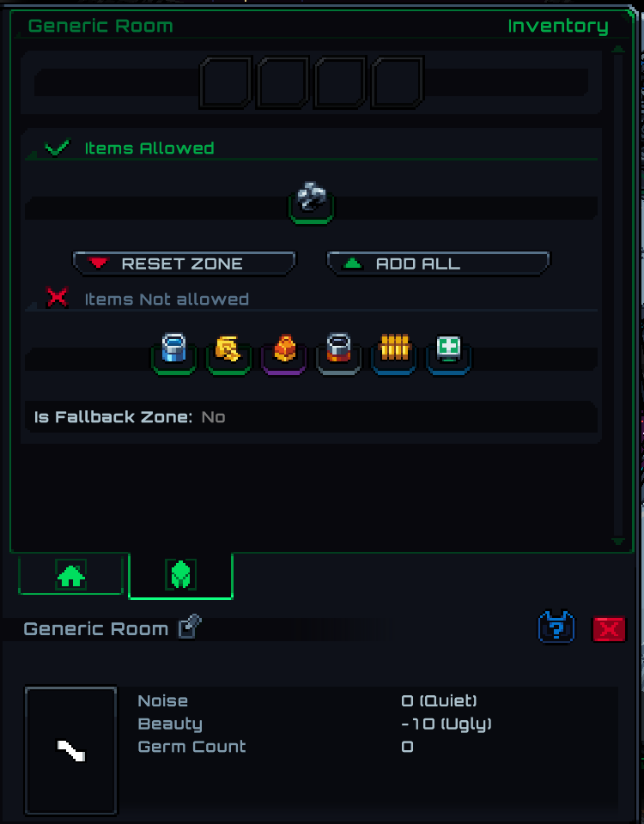Image resolution: width=644 pixels, height=824 pixels.
Task: Allow the red-bottomed canister item
Action: (338, 353)
